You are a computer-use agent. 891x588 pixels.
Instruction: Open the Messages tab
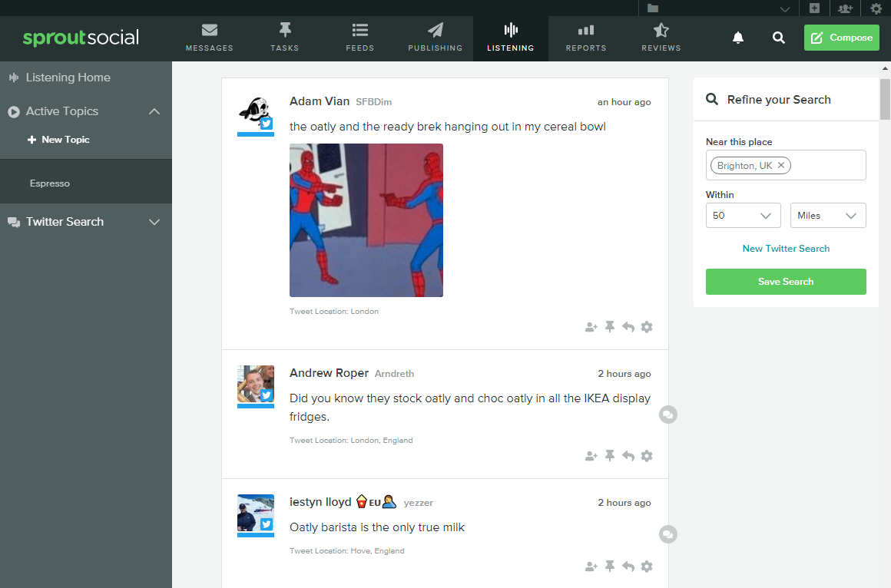[209, 38]
